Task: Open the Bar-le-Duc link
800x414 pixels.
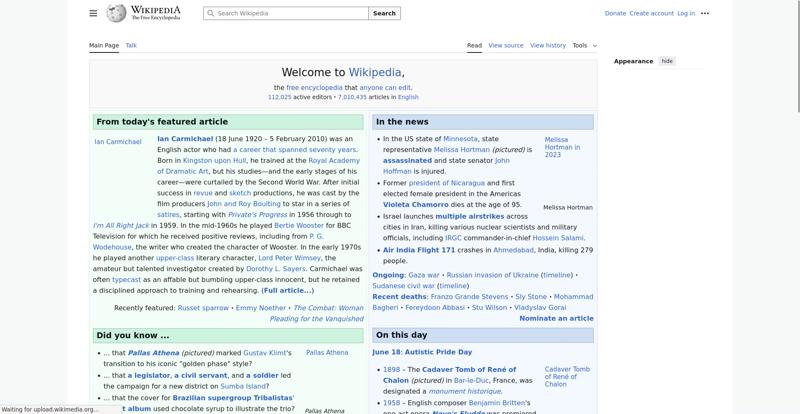Action: coord(473,380)
